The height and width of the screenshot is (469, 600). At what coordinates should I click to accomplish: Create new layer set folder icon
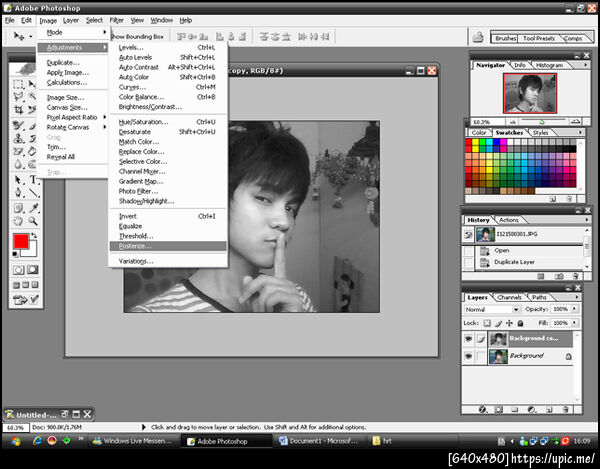pos(515,409)
